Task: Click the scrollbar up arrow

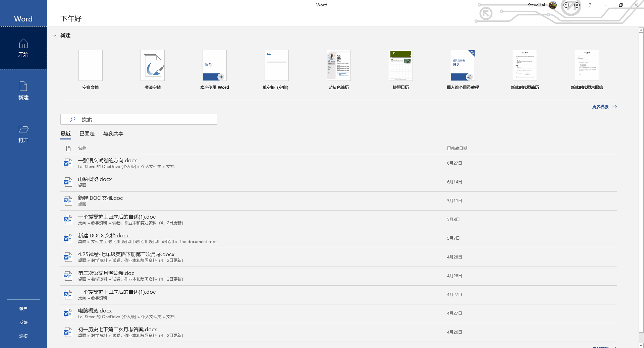Action: point(641,30)
